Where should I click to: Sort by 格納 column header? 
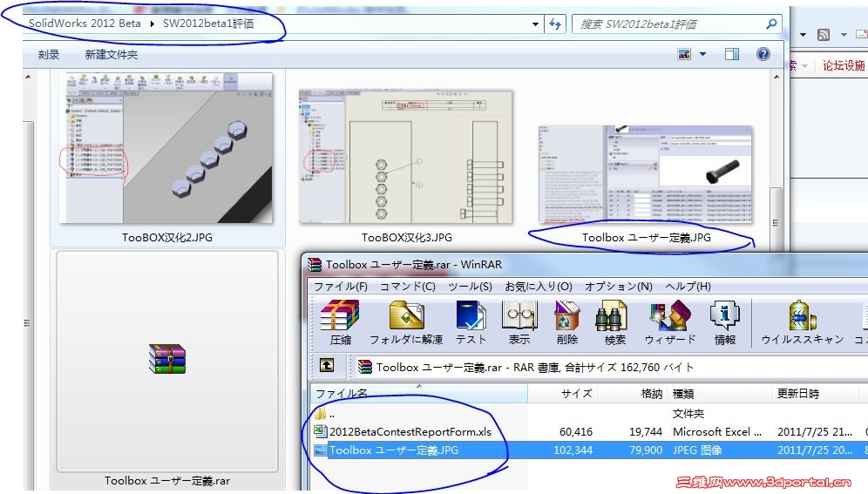[633, 393]
